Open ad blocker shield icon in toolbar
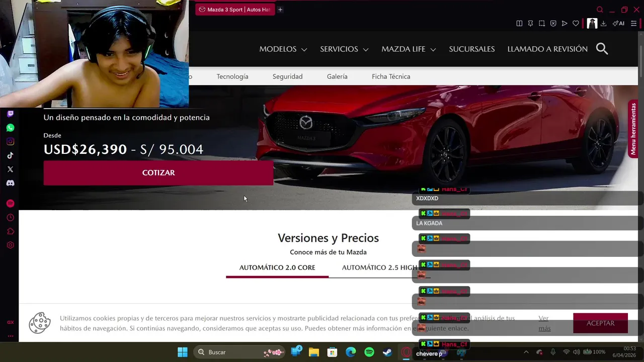The height and width of the screenshot is (362, 644). pos(553,23)
